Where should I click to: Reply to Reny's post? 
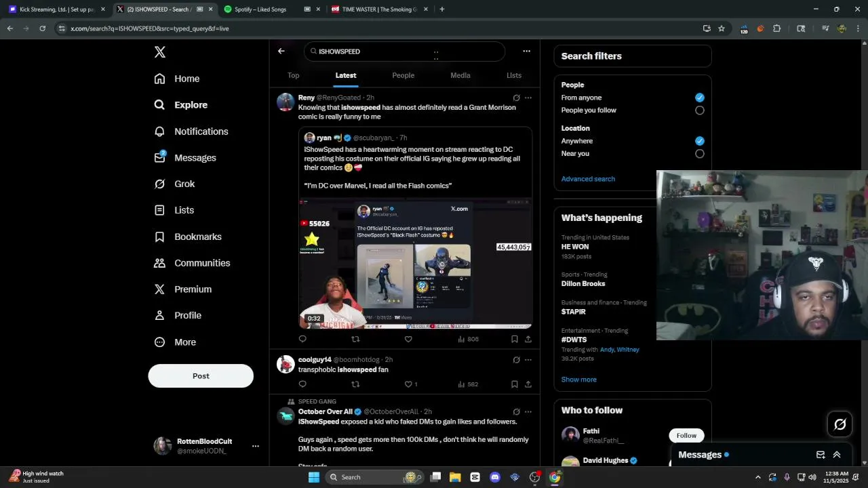(x=302, y=339)
